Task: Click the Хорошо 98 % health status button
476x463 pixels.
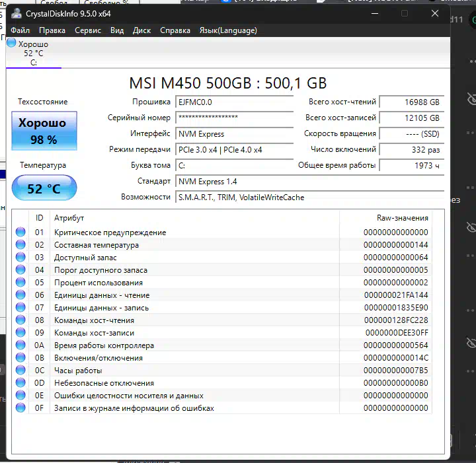Action: tap(44, 131)
